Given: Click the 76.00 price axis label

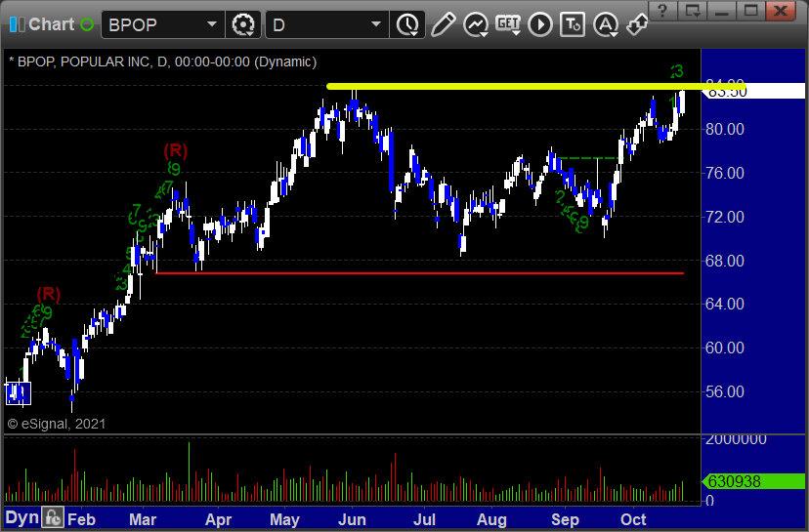Looking at the screenshot, I should (x=725, y=173).
